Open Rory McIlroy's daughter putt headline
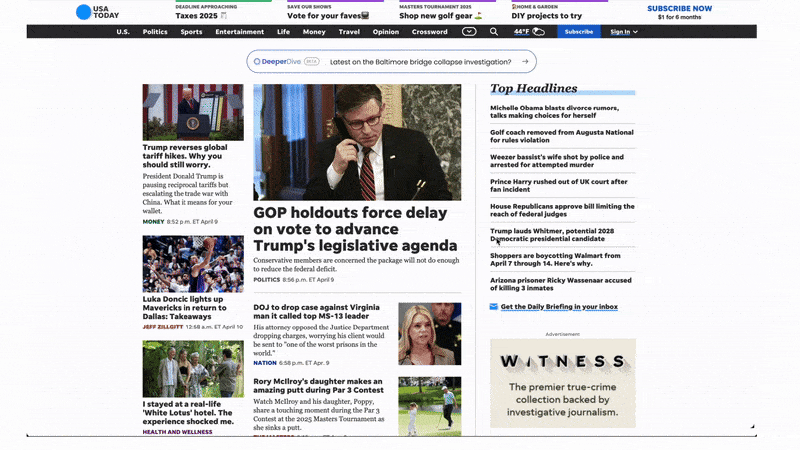 [318, 386]
